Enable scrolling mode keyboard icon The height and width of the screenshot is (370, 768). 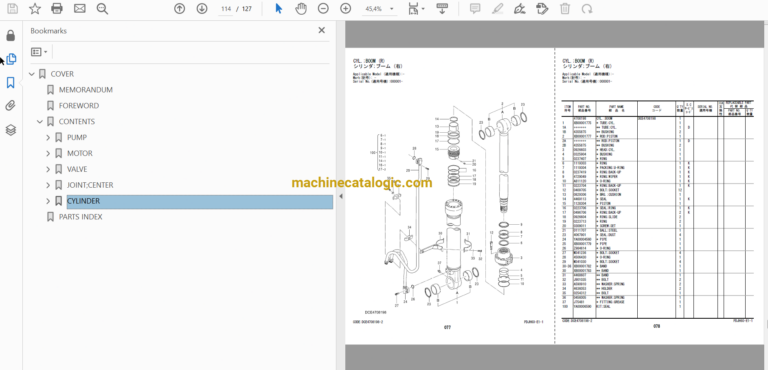pos(442,8)
